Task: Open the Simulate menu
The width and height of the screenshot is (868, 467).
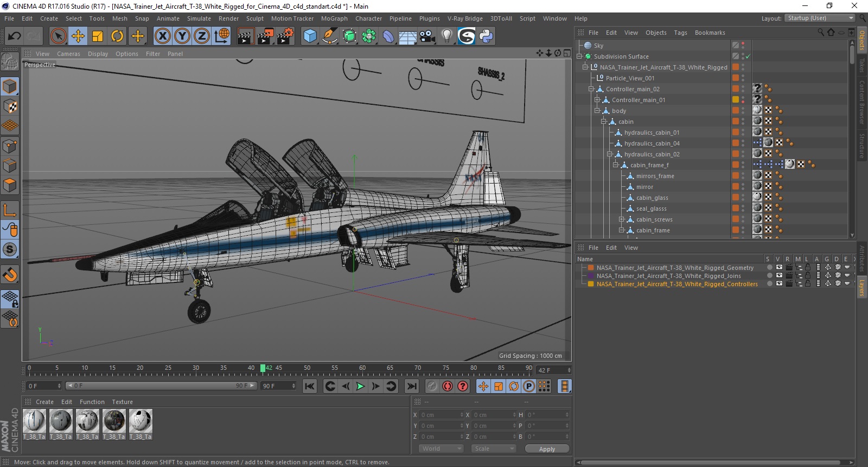Action: [199, 18]
